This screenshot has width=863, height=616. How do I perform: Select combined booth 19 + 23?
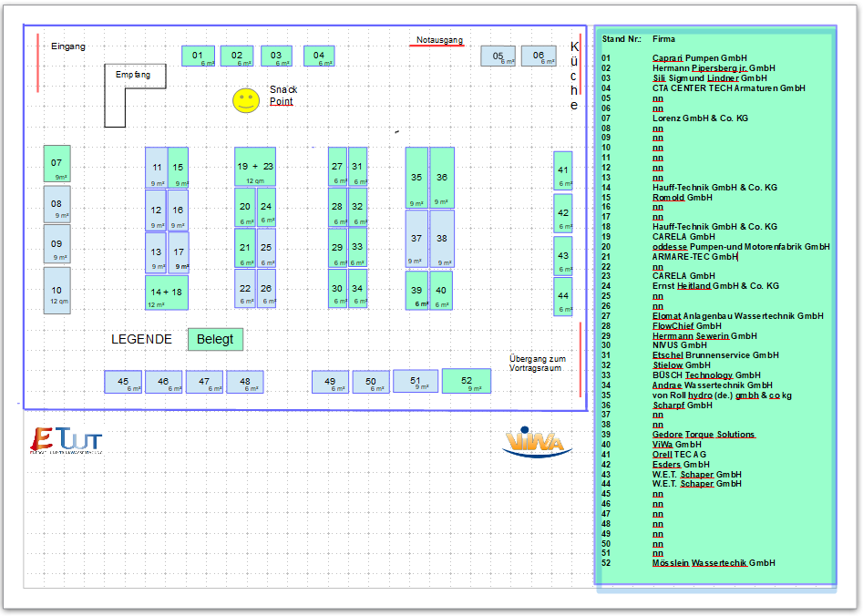[x=255, y=167]
